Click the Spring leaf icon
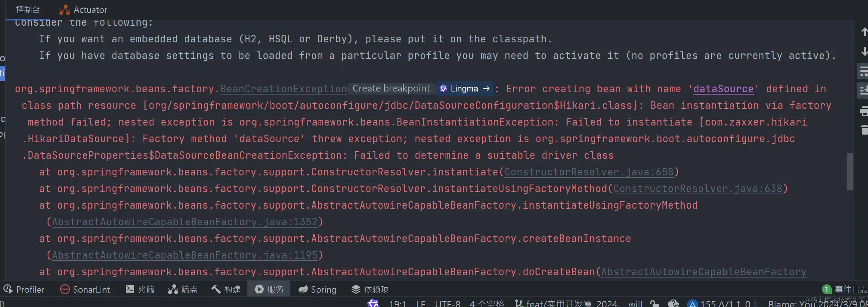The height and width of the screenshot is (307, 868). click(x=303, y=289)
